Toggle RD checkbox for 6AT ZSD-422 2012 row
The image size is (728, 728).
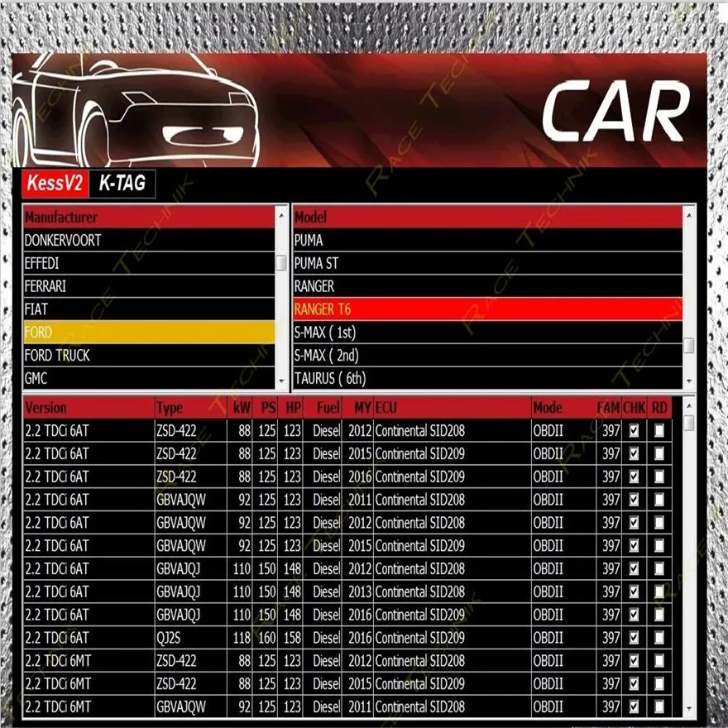coord(659,431)
